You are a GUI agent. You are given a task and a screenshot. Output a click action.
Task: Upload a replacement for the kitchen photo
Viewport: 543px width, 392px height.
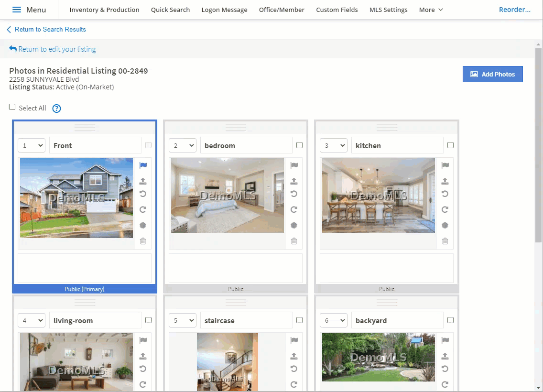[445, 181]
